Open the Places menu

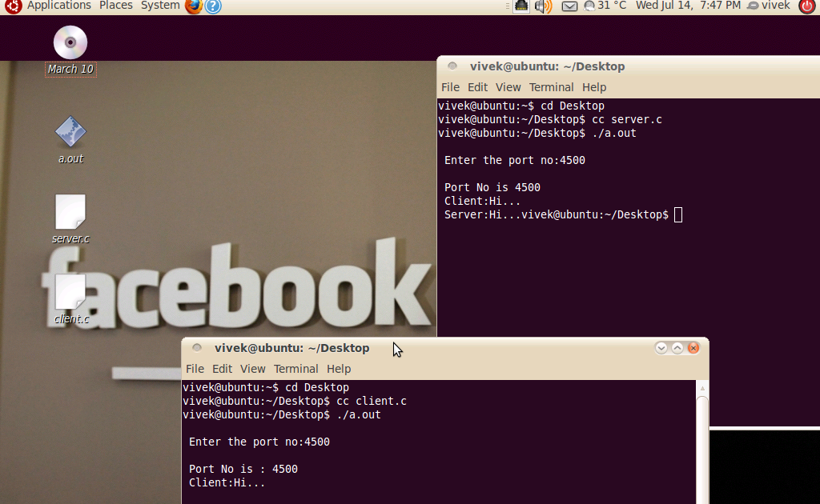point(115,6)
